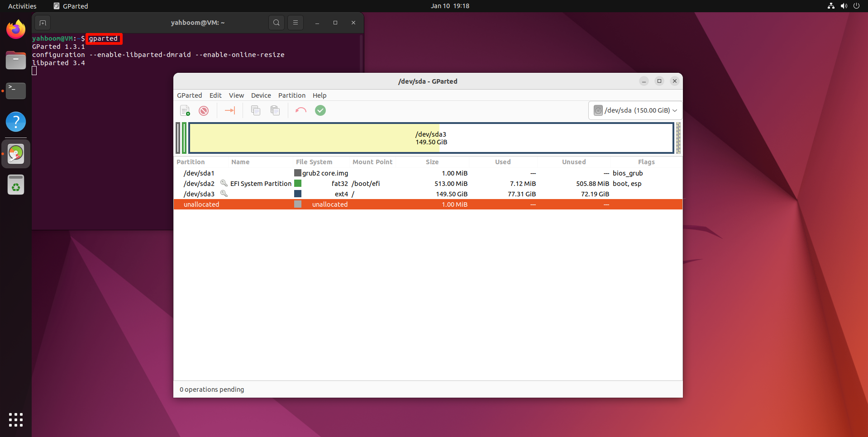Click the bios_grub flag cell
868x437 pixels.
click(628, 173)
